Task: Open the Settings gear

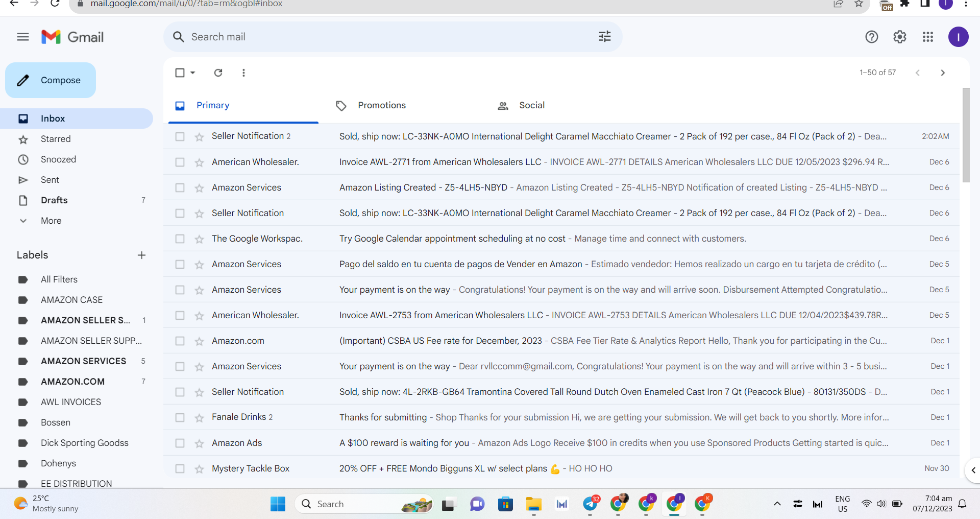Action: [900, 37]
